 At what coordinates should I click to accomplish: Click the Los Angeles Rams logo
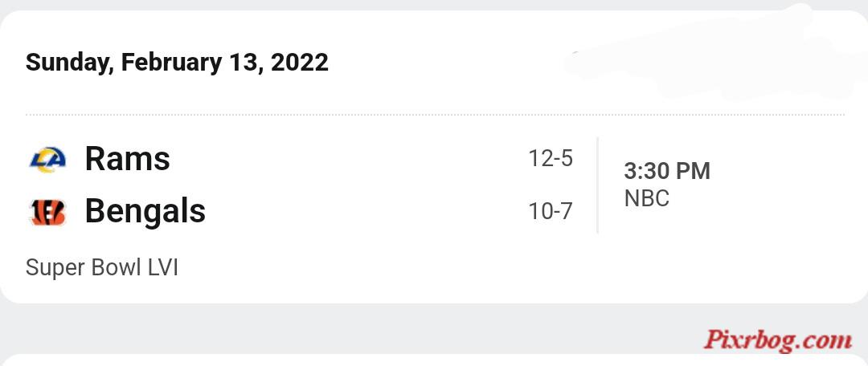(x=47, y=160)
